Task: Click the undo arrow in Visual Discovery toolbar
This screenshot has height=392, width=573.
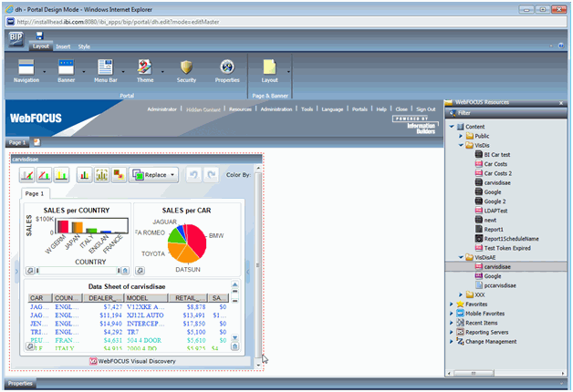Action: point(193,175)
